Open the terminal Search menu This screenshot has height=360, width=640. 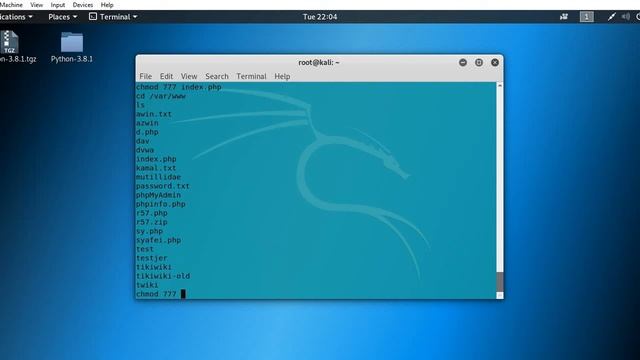coord(217,76)
